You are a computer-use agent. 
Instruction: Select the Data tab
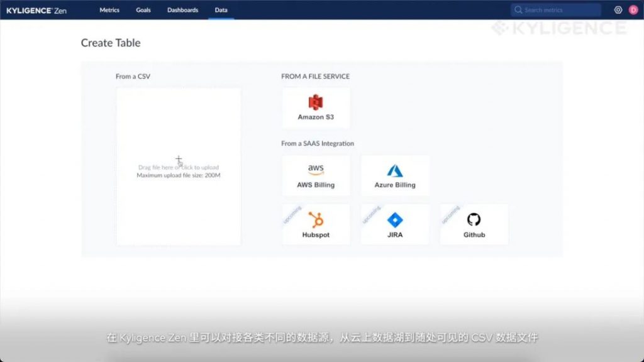[221, 10]
